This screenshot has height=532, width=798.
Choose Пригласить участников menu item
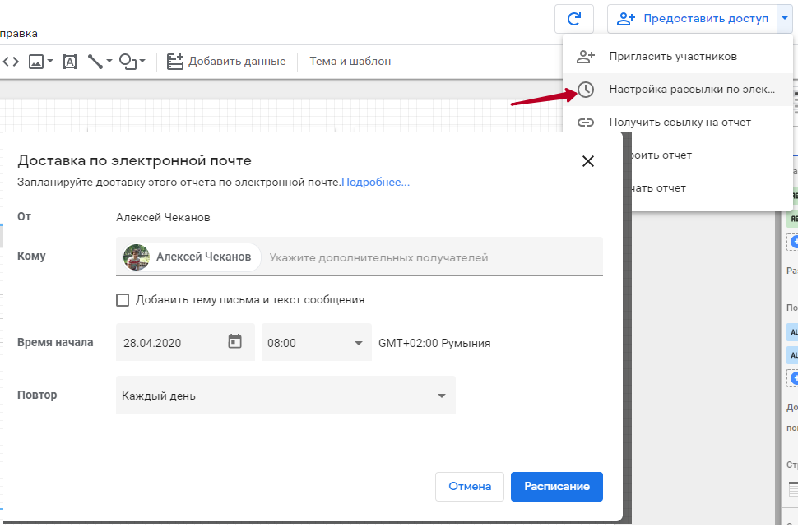click(672, 57)
